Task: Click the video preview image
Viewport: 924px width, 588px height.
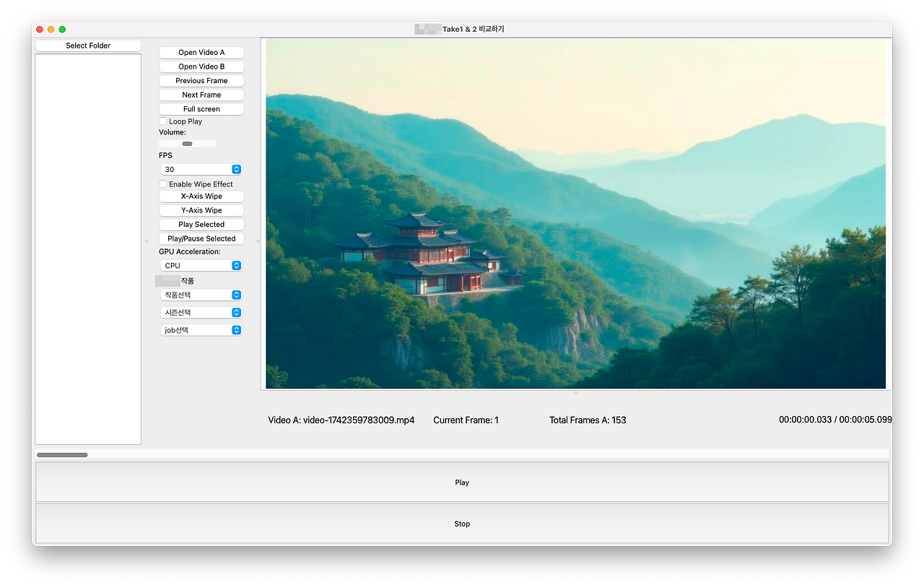Action: click(575, 214)
